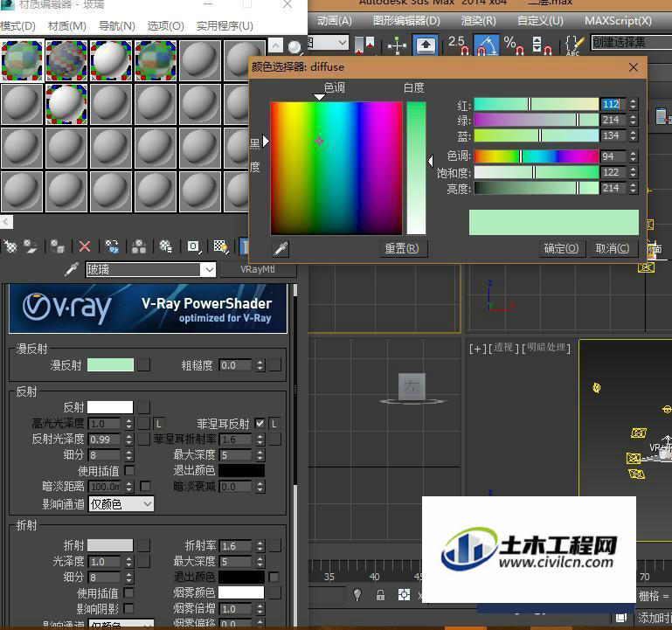672x630 pixels.
Task: Open Edit Named Selection Sets icon
Action: (x=574, y=45)
